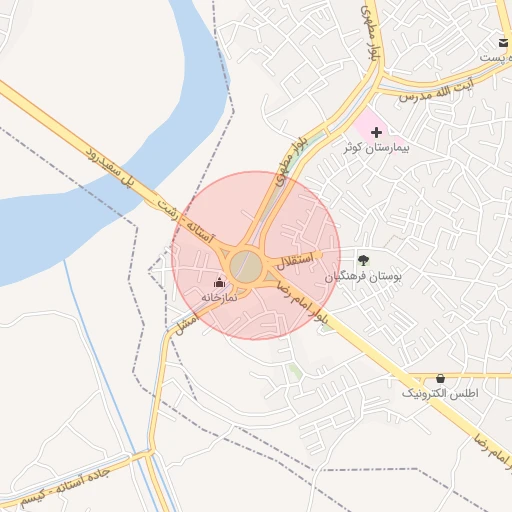
Task: Click the shopping bag icon
Action: (440, 379)
